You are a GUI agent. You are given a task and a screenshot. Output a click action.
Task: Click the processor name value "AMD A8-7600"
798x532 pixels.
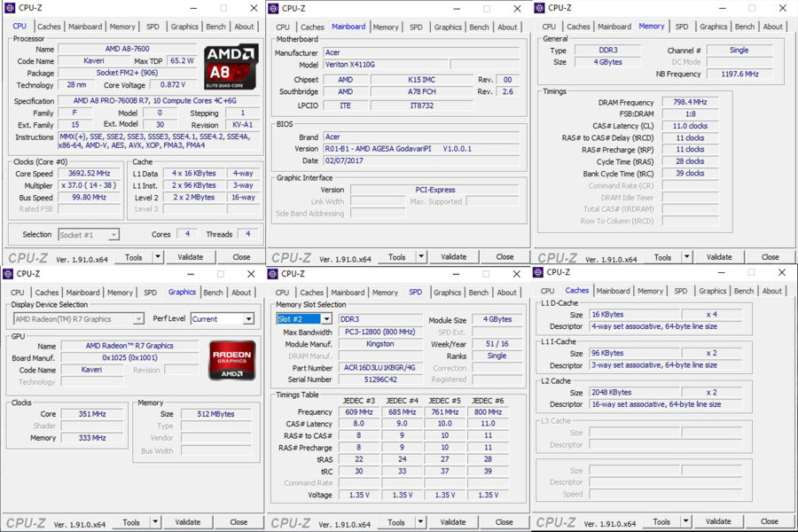tap(127, 49)
